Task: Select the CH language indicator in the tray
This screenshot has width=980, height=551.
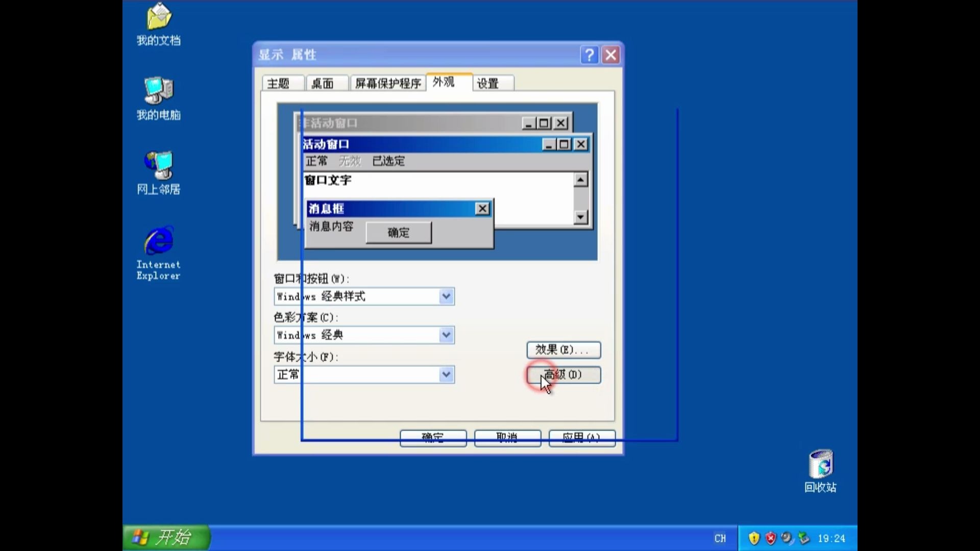Action: [721, 538]
